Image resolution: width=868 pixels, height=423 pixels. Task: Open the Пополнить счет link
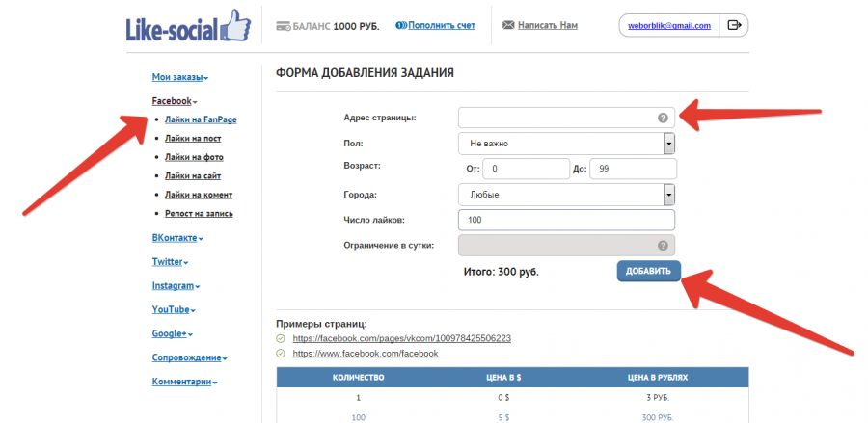(442, 25)
